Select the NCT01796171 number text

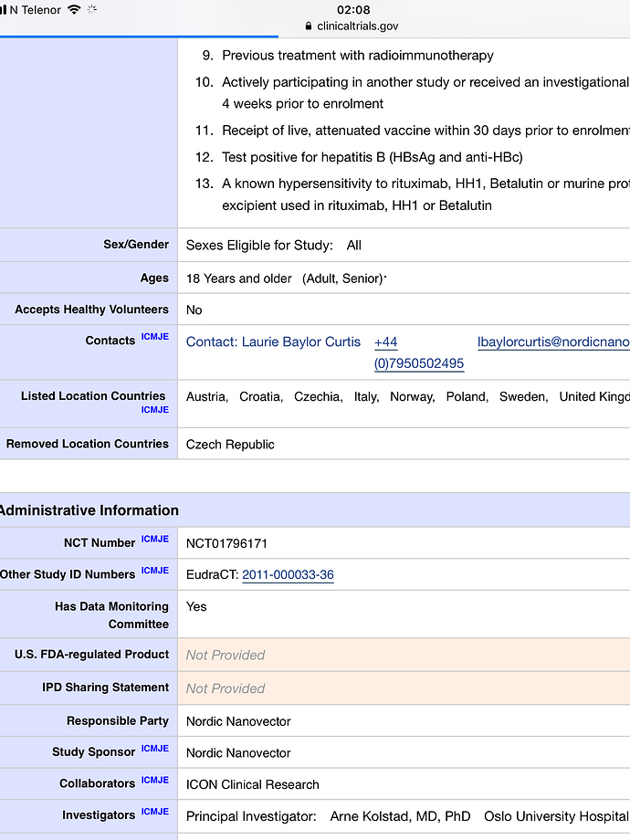226,543
